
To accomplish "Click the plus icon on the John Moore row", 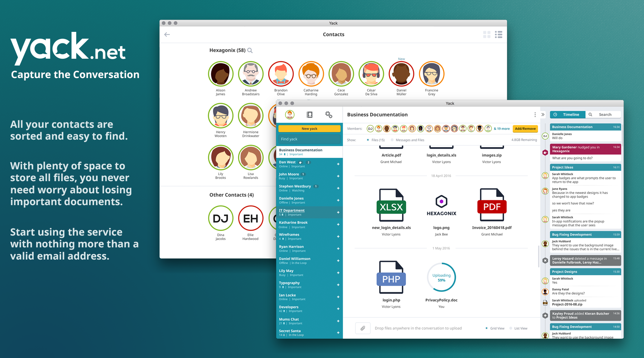I will tap(338, 176).
